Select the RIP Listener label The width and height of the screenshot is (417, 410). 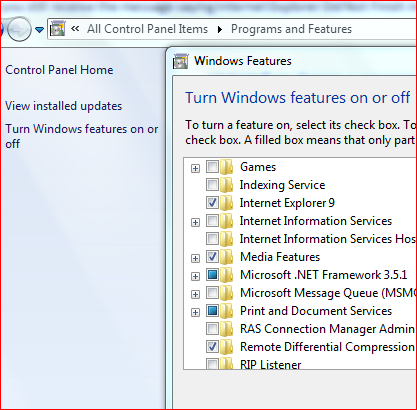(270, 364)
